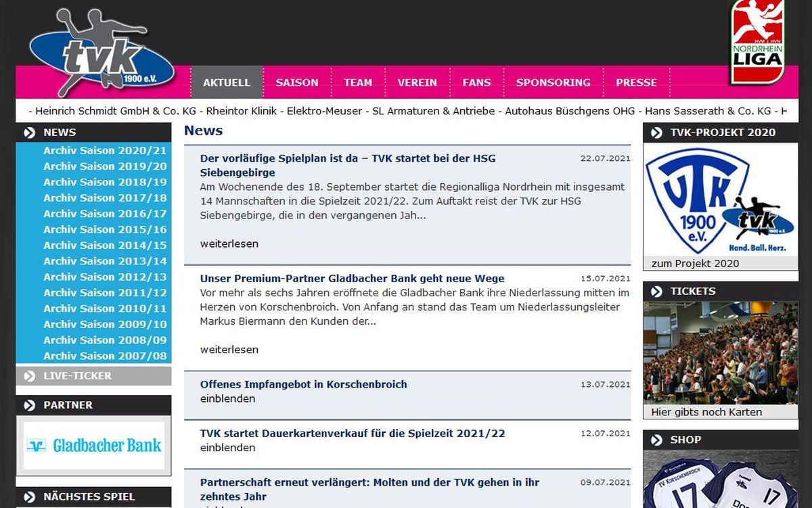Click the arrow icon beside LIVE-TICKER
Image resolution: width=812 pixels, height=508 pixels.
coord(29,376)
